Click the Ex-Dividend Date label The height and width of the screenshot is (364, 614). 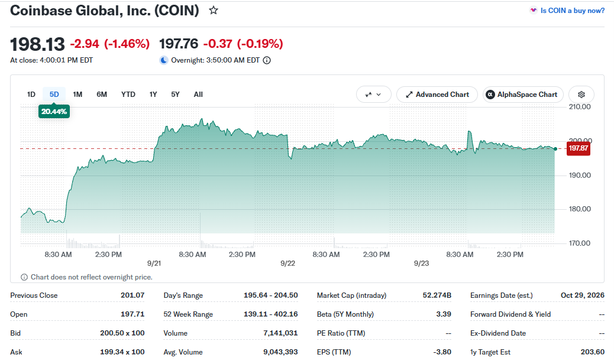[x=498, y=333]
